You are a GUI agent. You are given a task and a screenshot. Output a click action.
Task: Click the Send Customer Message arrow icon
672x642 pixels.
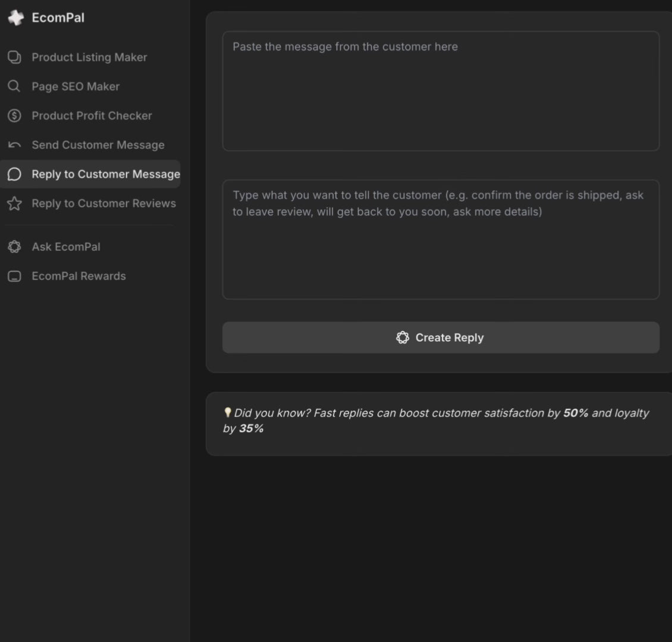pyautogui.click(x=14, y=145)
